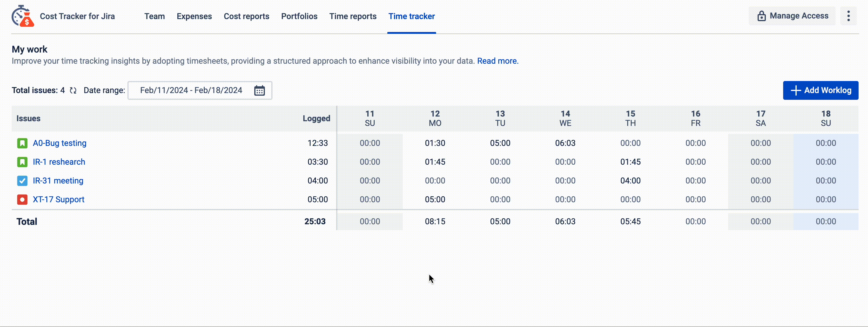The width and height of the screenshot is (868, 327).
Task: Click the Add Worklog button
Action: pyautogui.click(x=821, y=90)
